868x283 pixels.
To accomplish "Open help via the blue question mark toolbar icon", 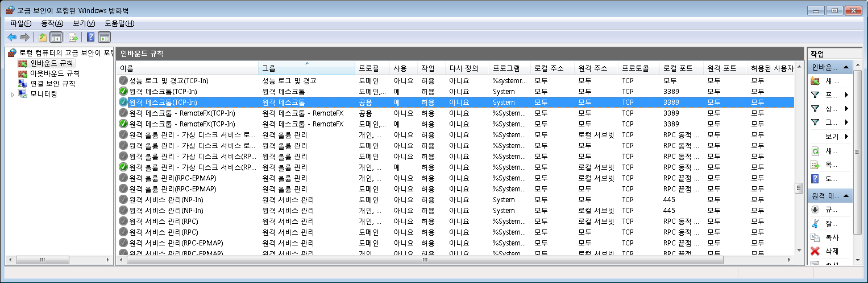I will 90,37.
